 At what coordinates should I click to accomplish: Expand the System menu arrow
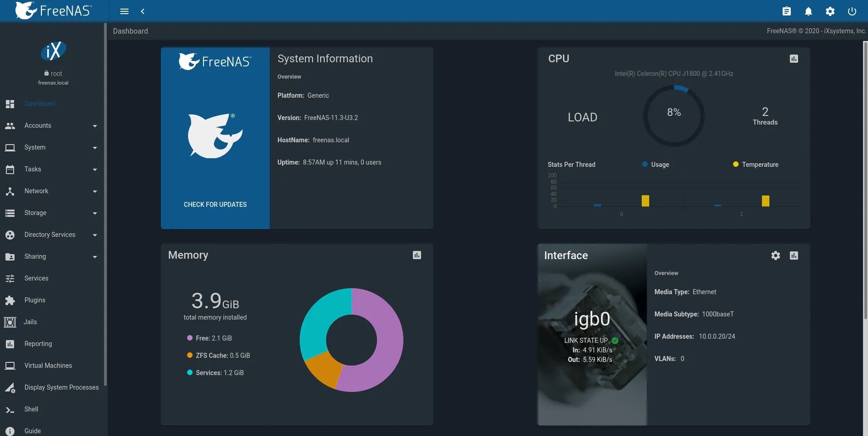coord(95,148)
